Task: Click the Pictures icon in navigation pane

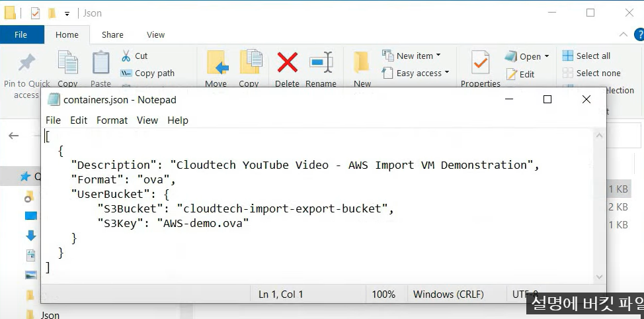Action: 31,275
